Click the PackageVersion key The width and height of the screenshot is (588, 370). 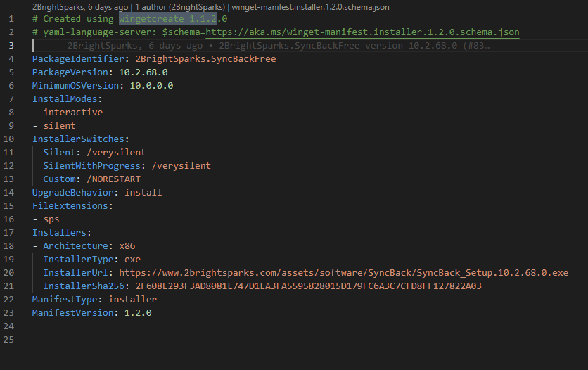click(70, 72)
